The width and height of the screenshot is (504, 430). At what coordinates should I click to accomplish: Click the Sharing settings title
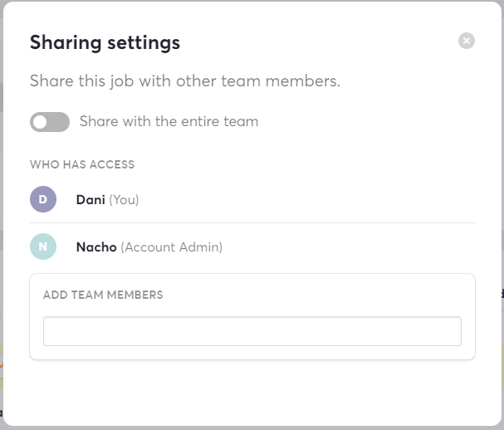click(105, 42)
